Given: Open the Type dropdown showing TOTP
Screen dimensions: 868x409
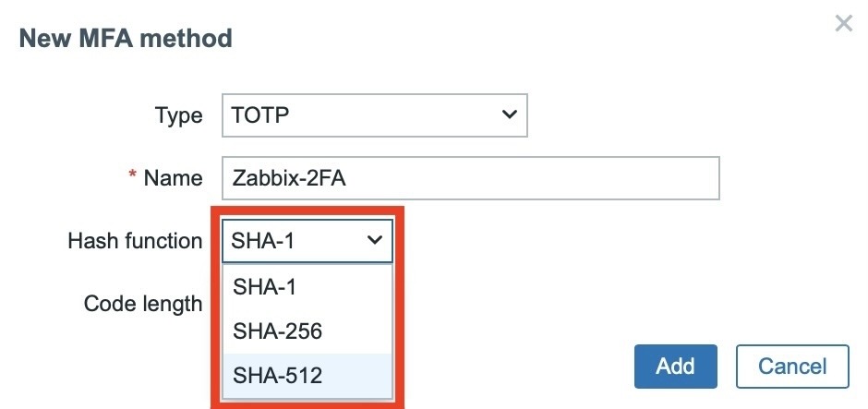Looking at the screenshot, I should point(374,115).
